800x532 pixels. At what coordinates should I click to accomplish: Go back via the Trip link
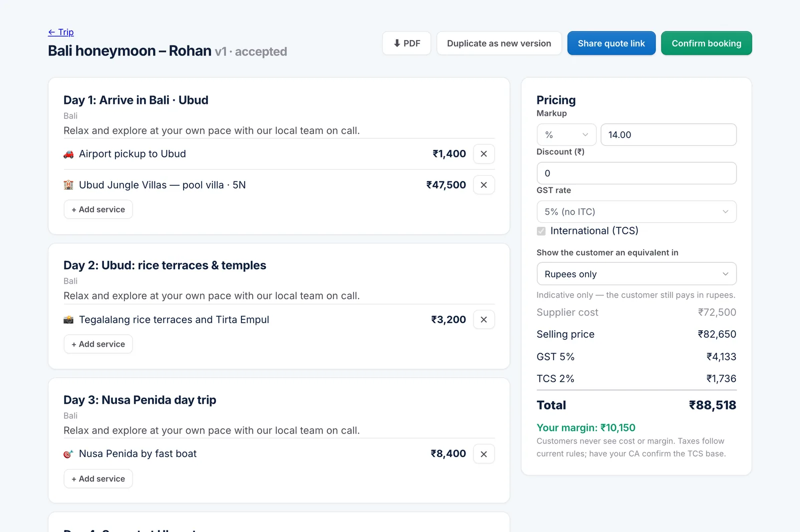click(x=61, y=32)
